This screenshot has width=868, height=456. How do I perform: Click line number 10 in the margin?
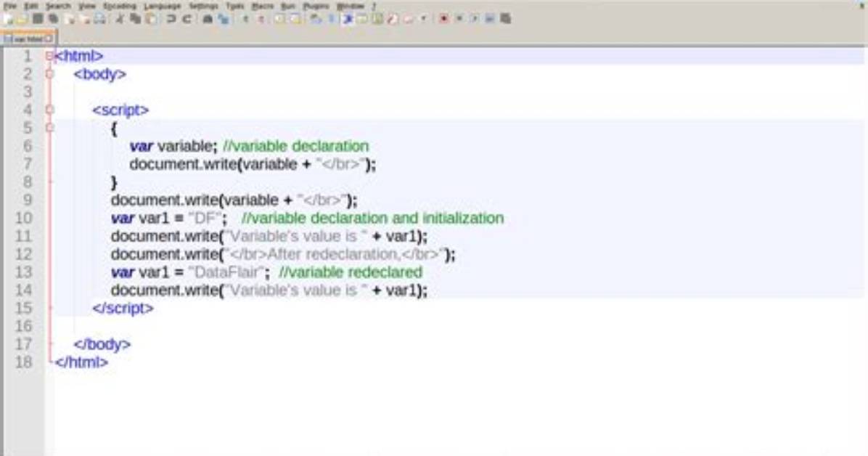pos(24,218)
